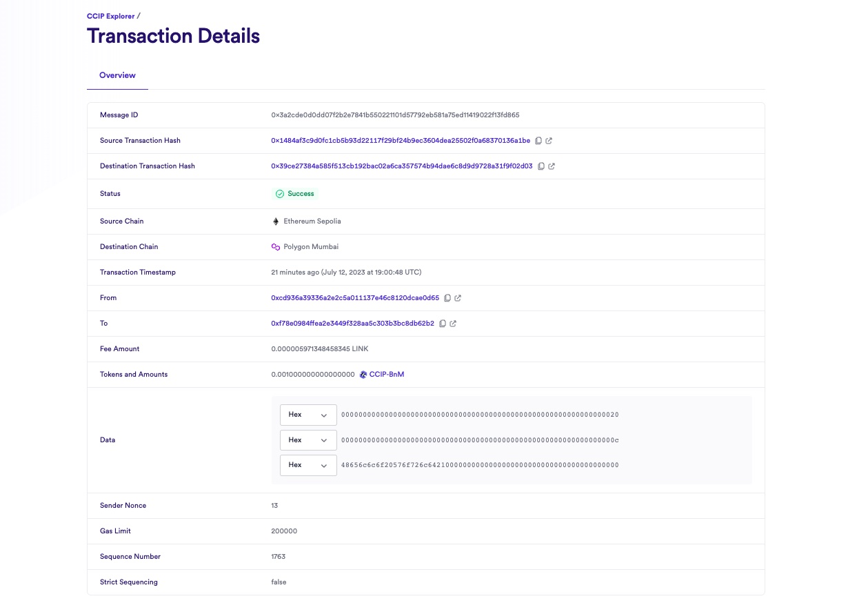Click the second data hex value ending 0c
The width and height of the screenshot is (868, 612).
coord(480,440)
